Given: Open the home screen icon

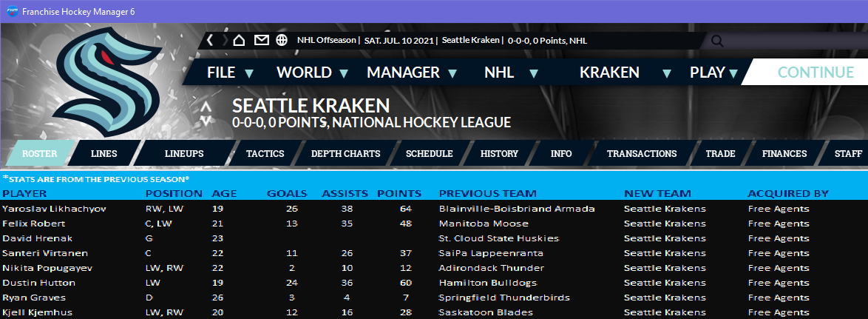Looking at the screenshot, I should (239, 41).
